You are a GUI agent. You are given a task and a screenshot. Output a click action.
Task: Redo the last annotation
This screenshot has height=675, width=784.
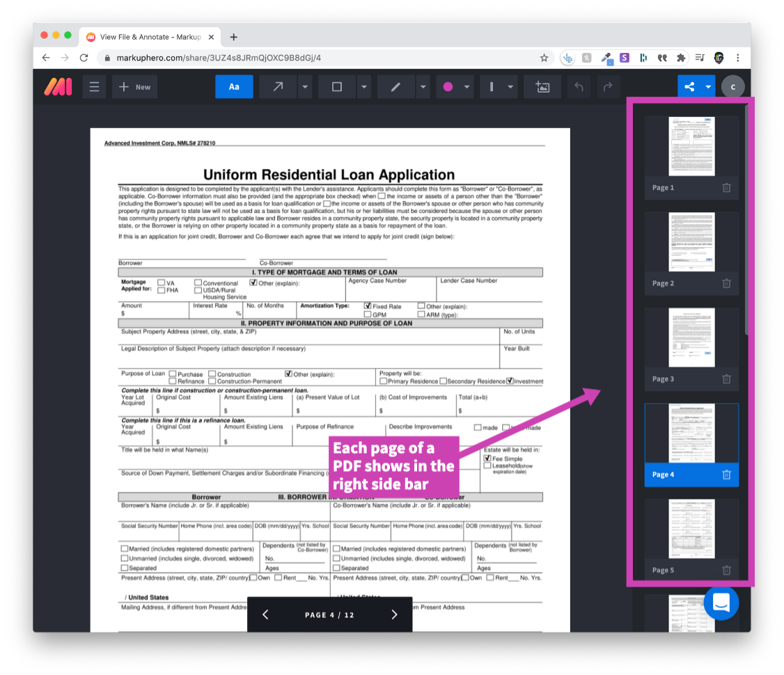pos(608,87)
